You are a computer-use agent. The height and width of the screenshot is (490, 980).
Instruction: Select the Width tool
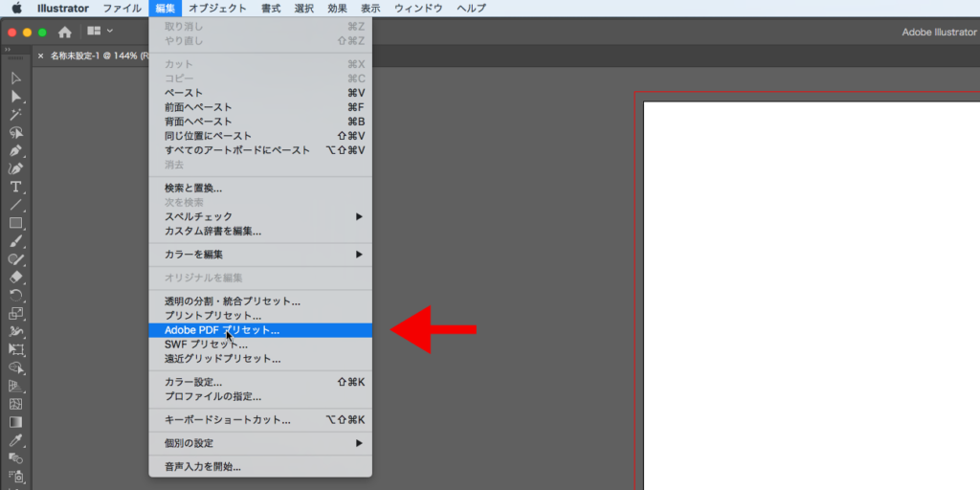coord(16,331)
